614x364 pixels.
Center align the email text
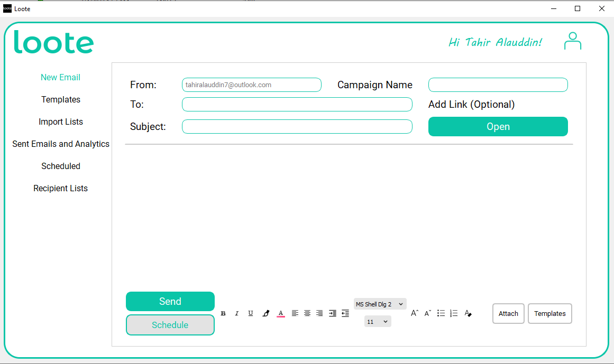pos(307,313)
